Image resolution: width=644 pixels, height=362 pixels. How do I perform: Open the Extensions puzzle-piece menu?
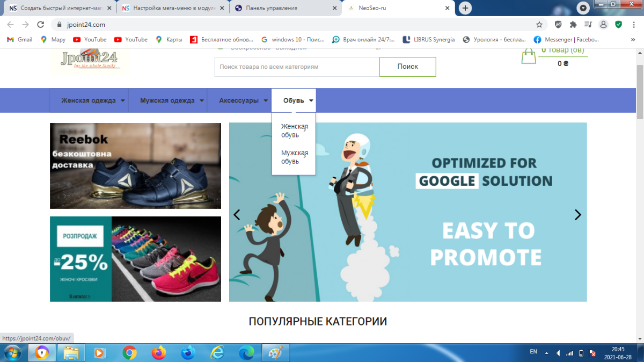click(573, 25)
